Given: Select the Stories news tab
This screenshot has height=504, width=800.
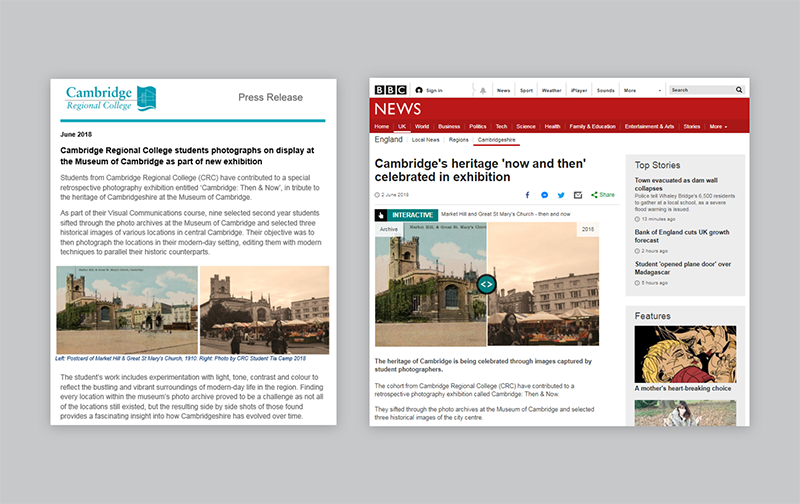Looking at the screenshot, I should (x=692, y=127).
